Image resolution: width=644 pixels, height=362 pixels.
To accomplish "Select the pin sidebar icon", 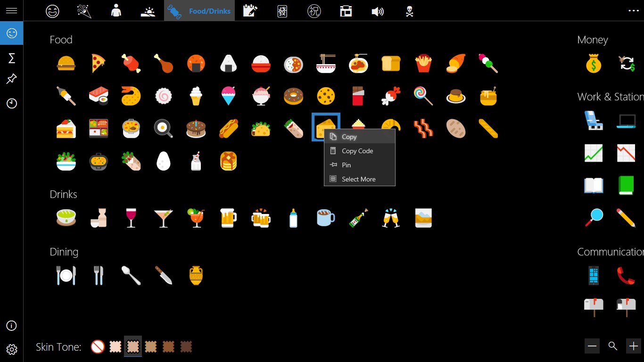I will click(x=11, y=79).
